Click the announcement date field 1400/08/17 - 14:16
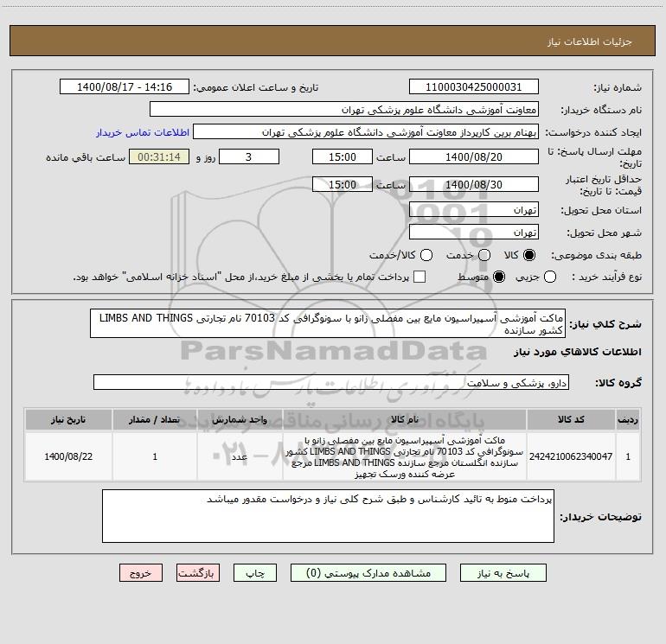This screenshot has width=666, height=644. click(125, 86)
